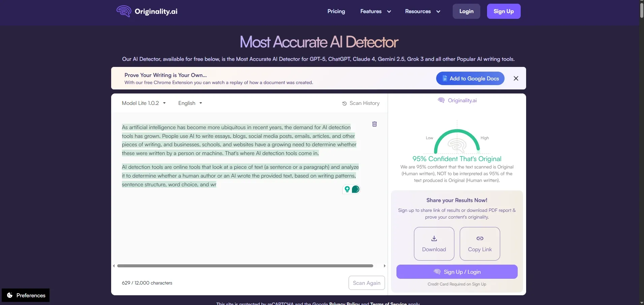Screen dimensions: 644x305
Task: Click the Originality.ai brain logo icon
Action: click(124, 11)
